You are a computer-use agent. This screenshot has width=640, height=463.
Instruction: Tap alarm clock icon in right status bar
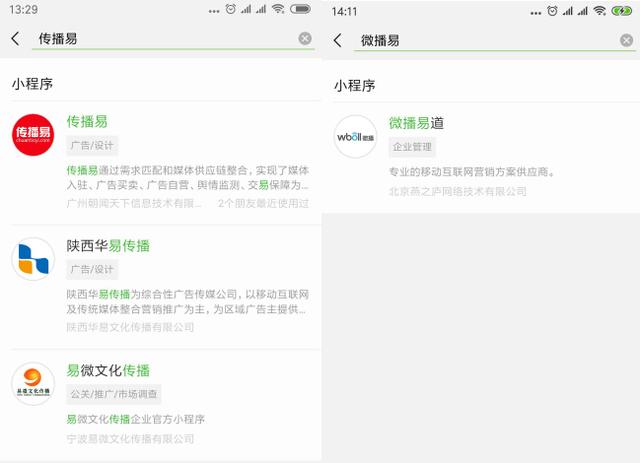coord(552,11)
